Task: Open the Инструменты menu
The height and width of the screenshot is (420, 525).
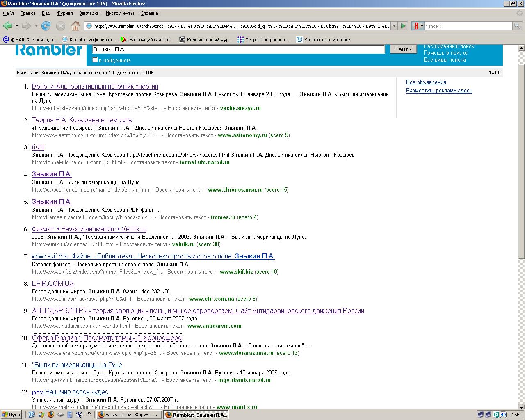Action: point(120,13)
